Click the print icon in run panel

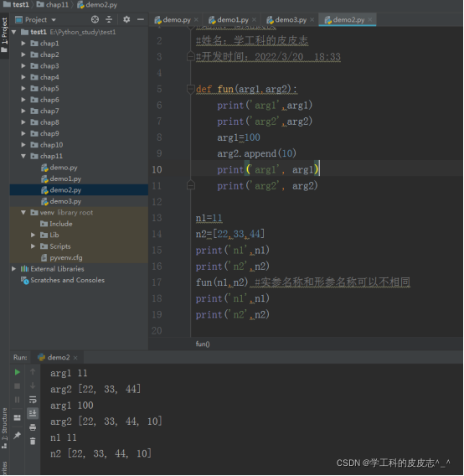tap(33, 427)
